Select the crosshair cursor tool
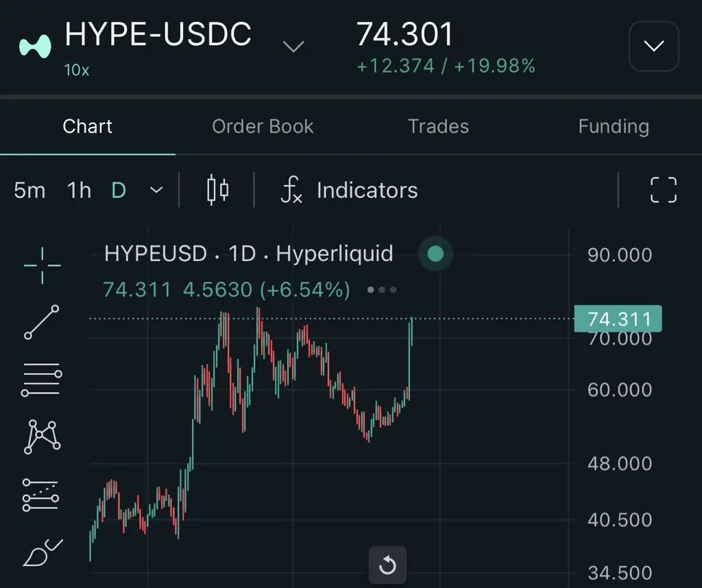 point(42,265)
